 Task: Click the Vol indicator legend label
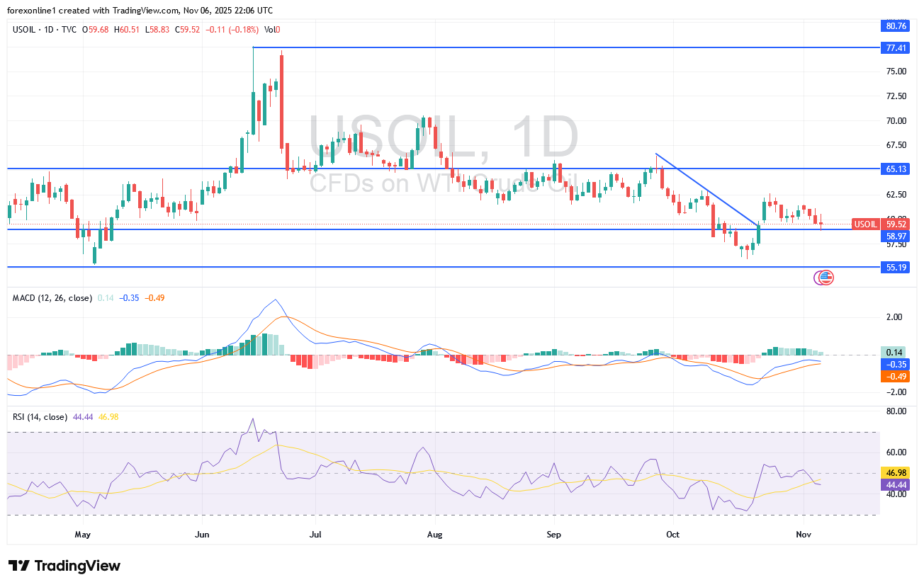[270, 30]
